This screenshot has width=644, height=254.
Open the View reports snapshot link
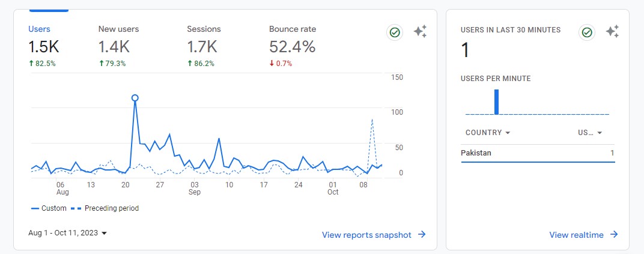[366, 235]
